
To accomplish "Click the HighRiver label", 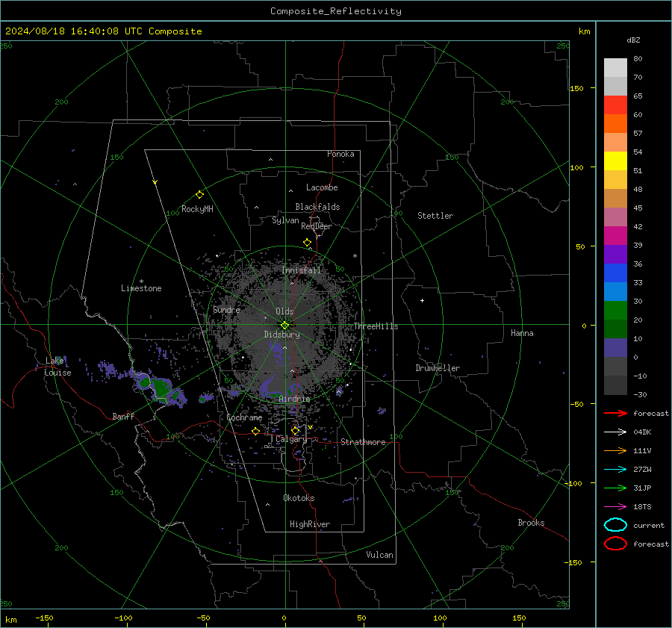I will tap(310, 524).
